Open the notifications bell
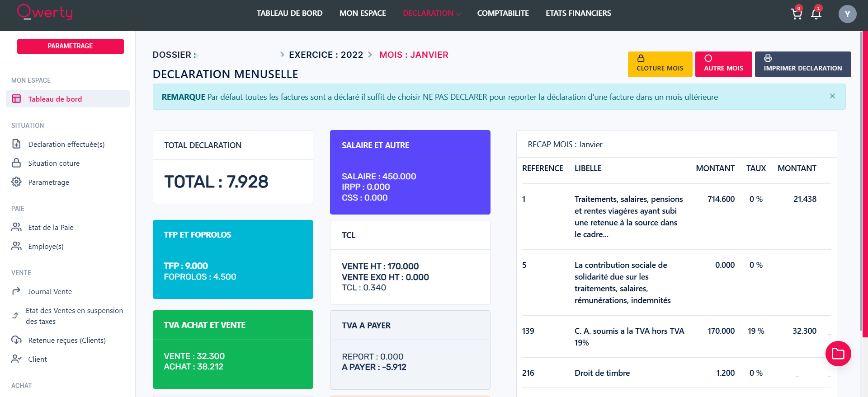 point(816,14)
